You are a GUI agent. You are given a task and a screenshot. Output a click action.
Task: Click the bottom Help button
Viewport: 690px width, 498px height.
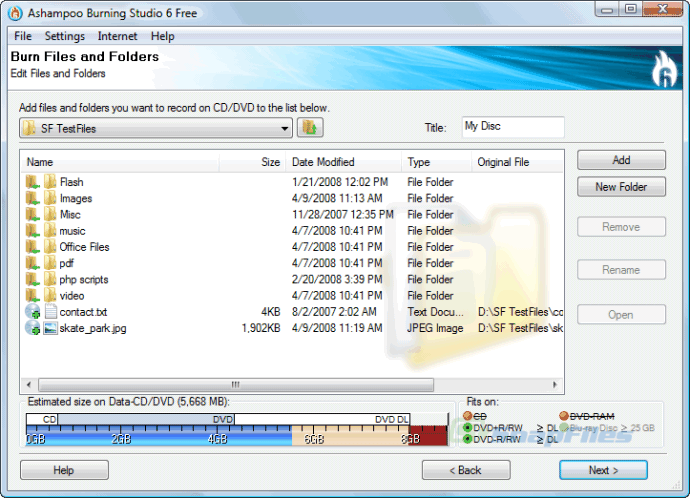click(x=64, y=470)
